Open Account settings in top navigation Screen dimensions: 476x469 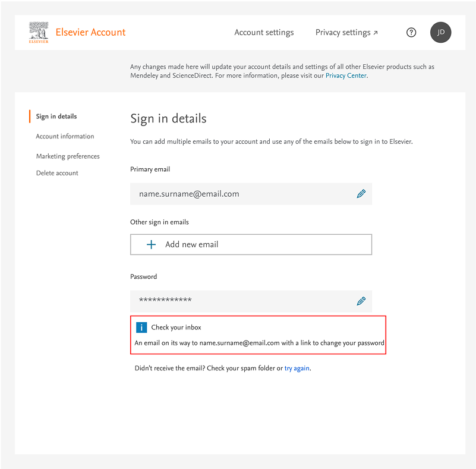(x=264, y=33)
